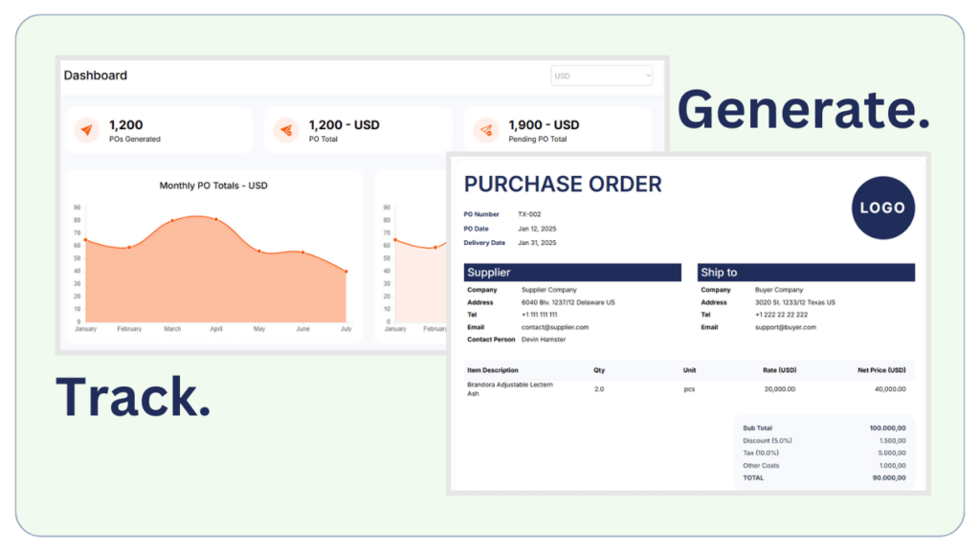Expand the currency selector in the Dashboard header
980x551 pixels.
tap(601, 76)
